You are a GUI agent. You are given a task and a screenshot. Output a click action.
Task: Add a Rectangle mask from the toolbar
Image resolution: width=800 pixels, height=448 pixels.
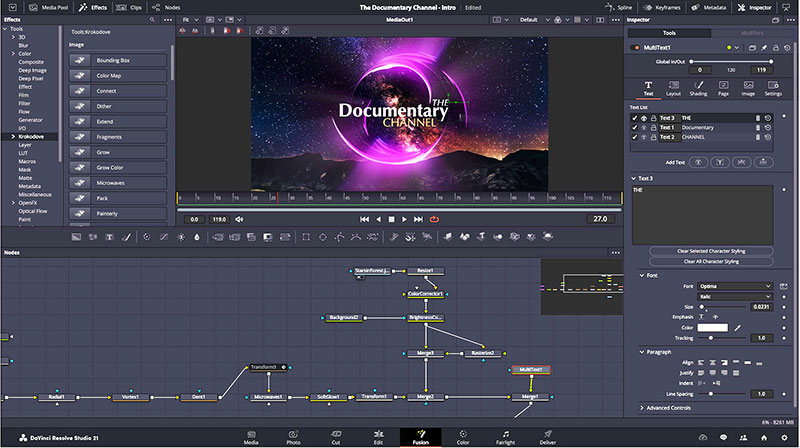[x=306, y=237]
